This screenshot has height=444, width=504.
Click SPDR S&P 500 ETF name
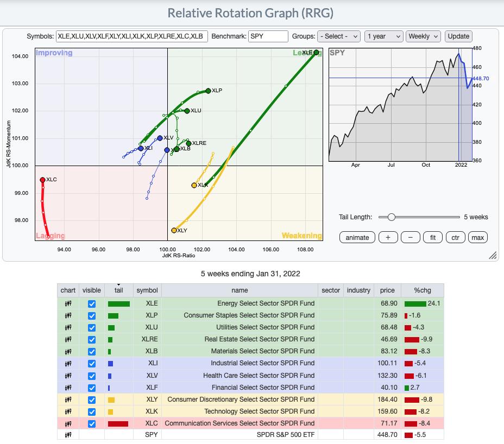click(286, 435)
